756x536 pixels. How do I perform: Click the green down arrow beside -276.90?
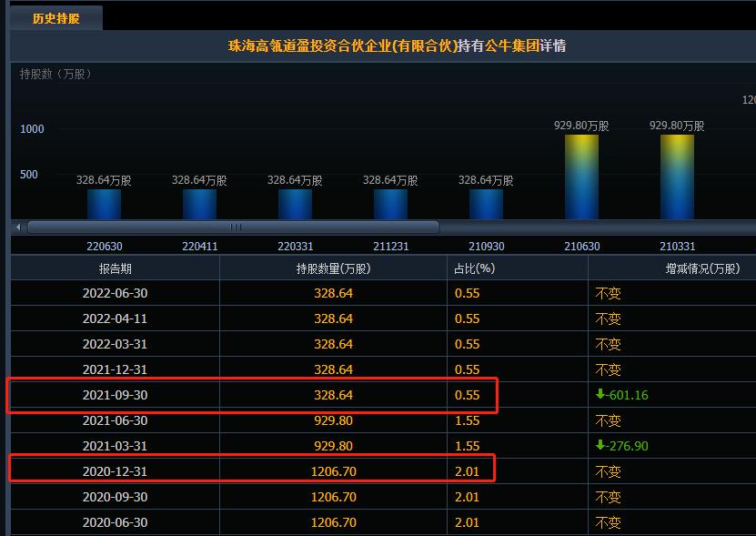tap(600, 445)
